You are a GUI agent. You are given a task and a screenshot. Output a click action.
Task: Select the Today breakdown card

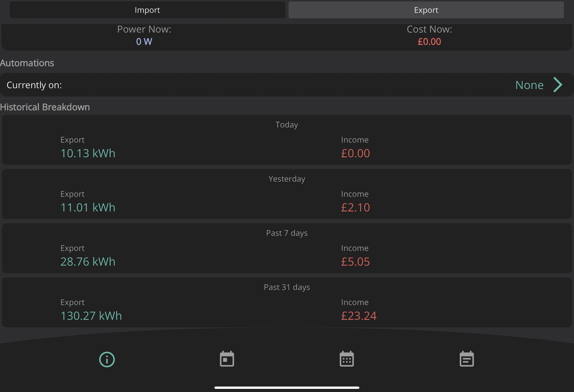click(287, 140)
